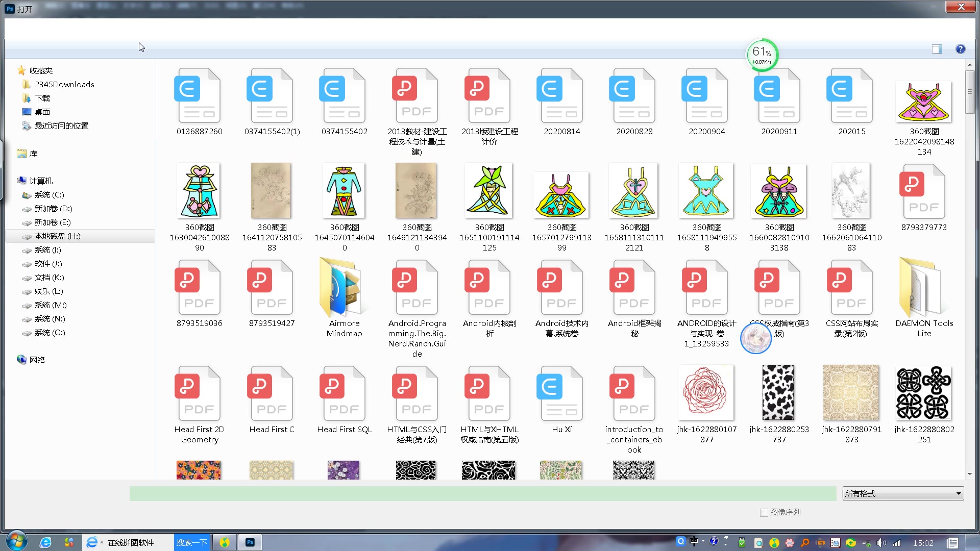Open the volume speaker tray icon
This screenshot has height=551, width=980.
point(880,543)
